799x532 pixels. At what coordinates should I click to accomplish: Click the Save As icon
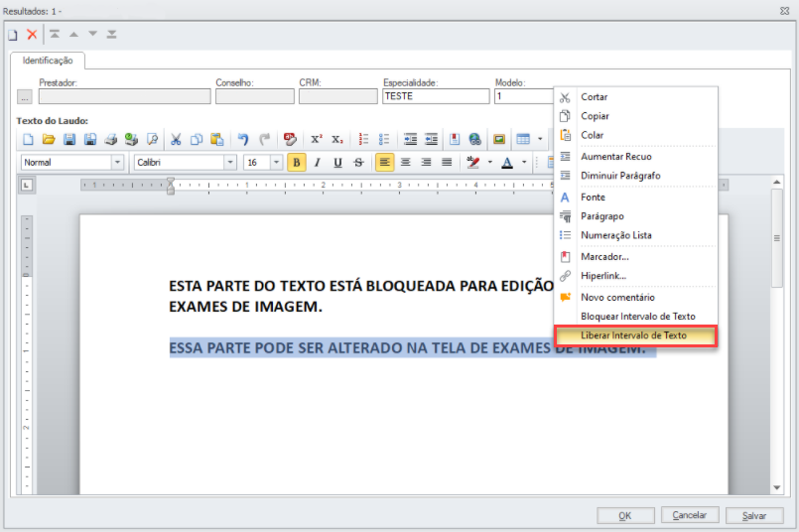[x=90, y=139]
